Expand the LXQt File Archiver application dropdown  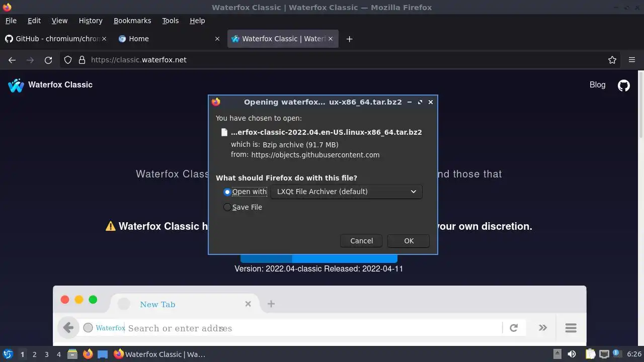346,192
